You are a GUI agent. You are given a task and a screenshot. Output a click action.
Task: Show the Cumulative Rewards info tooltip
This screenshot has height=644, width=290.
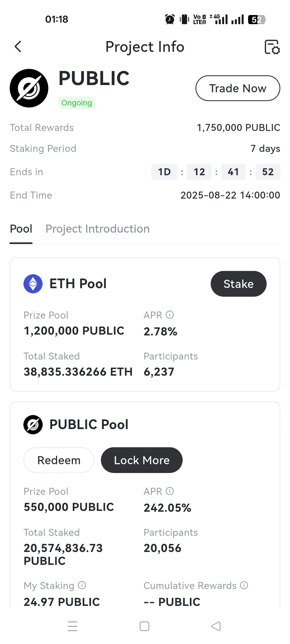click(244, 585)
